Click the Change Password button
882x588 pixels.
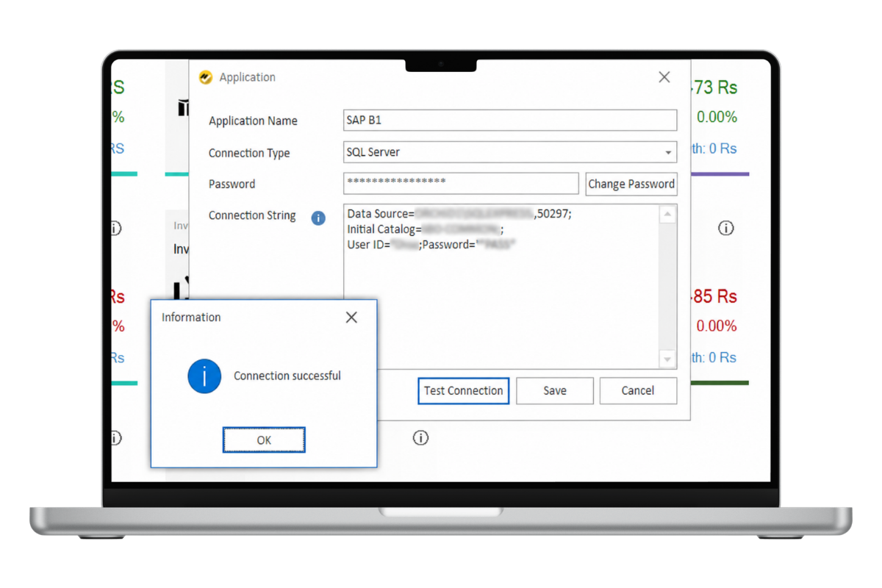point(631,184)
